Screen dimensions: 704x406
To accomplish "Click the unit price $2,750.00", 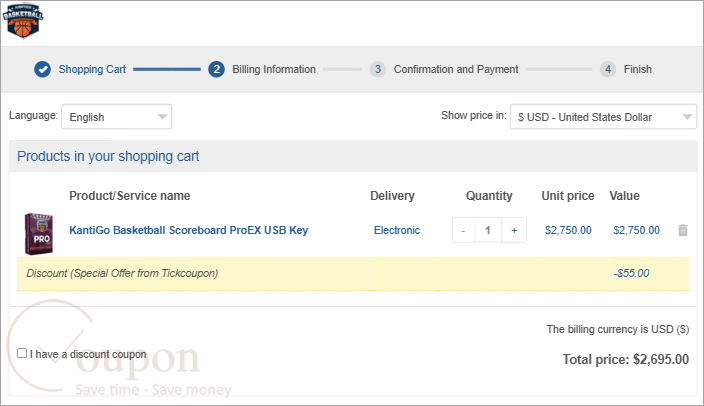I will click(x=568, y=230).
